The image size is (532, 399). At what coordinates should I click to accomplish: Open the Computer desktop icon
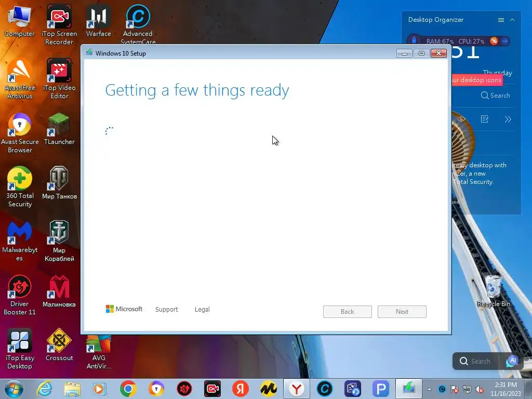click(x=19, y=20)
